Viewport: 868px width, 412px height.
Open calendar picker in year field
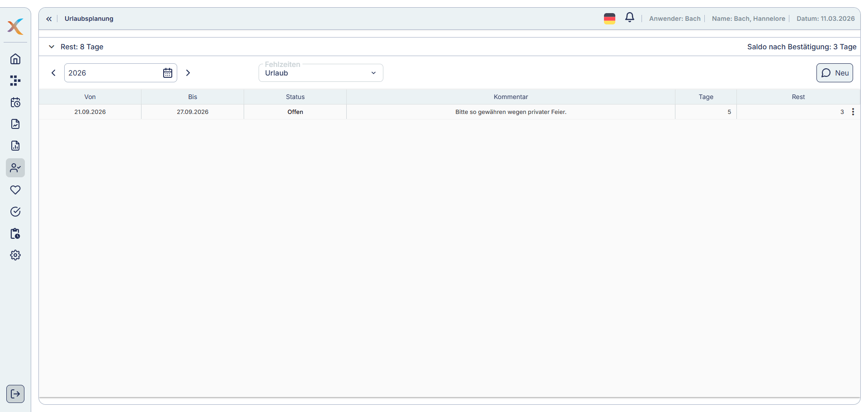click(168, 73)
